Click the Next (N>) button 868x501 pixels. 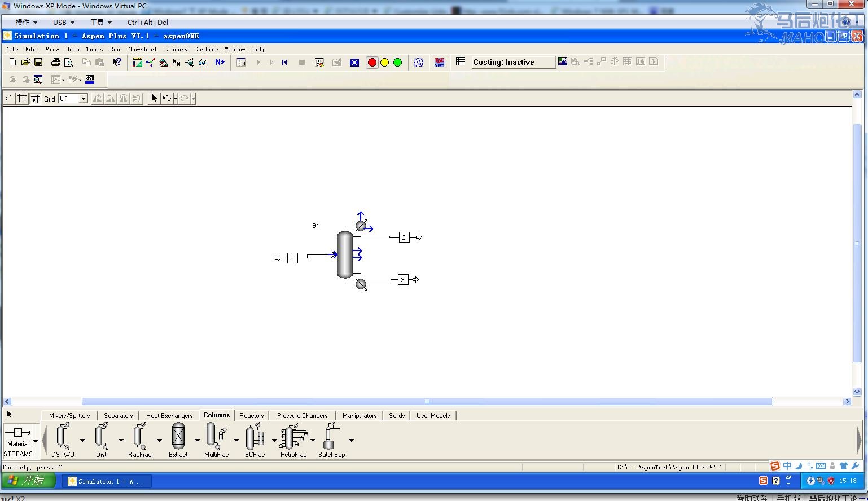pos(220,62)
